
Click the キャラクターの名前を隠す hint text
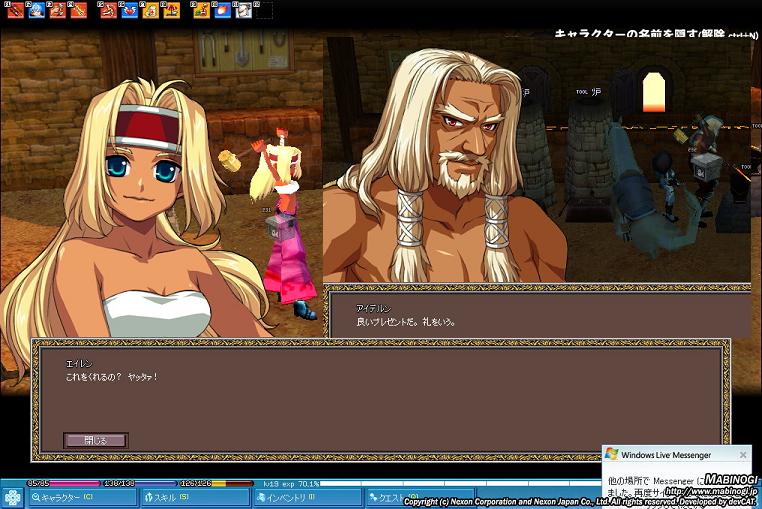pos(656,34)
